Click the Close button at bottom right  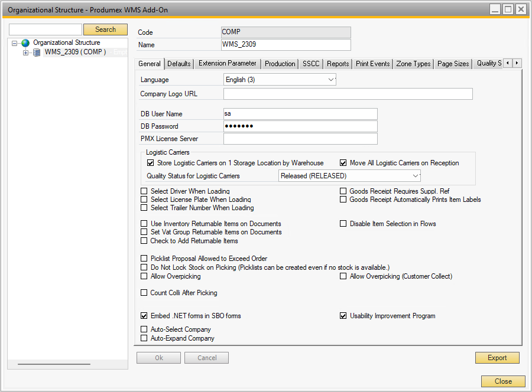tap(503, 381)
